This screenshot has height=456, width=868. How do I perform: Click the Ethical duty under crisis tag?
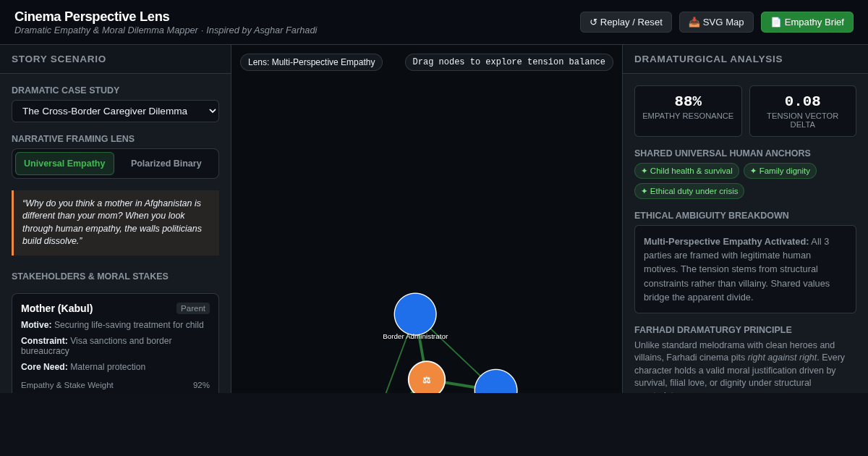[x=689, y=191]
